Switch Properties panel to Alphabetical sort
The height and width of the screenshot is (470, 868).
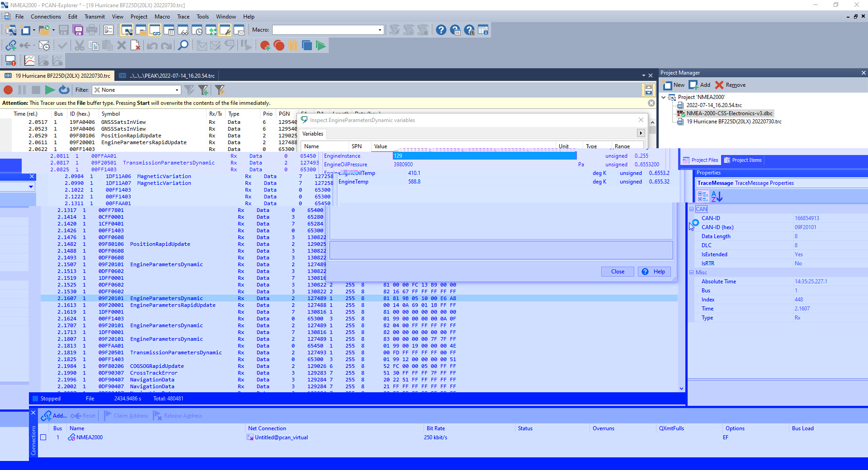(717, 197)
